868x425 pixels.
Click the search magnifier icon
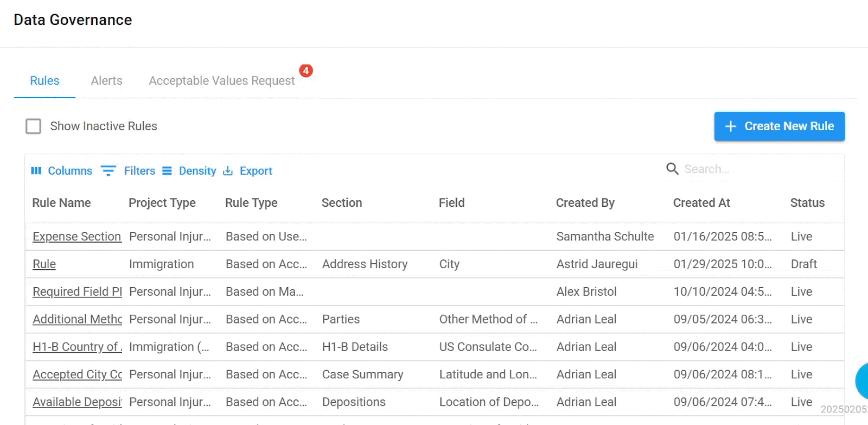673,169
